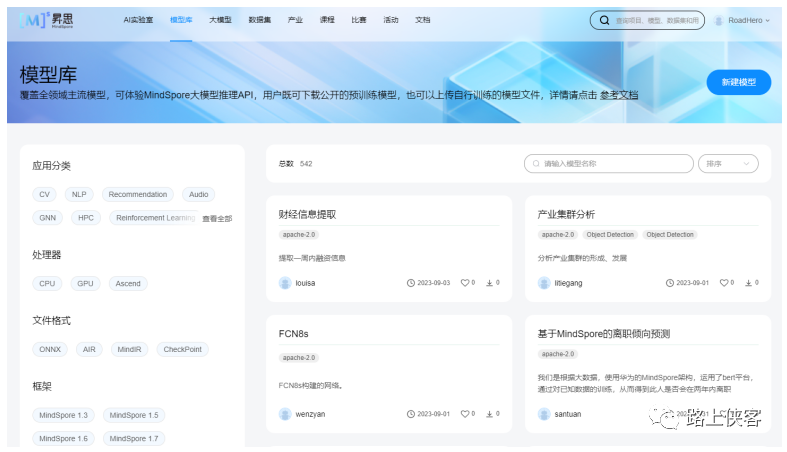This screenshot has height=452, width=787.
Task: Open the 财经信息提取 model card title
Action: (x=307, y=214)
